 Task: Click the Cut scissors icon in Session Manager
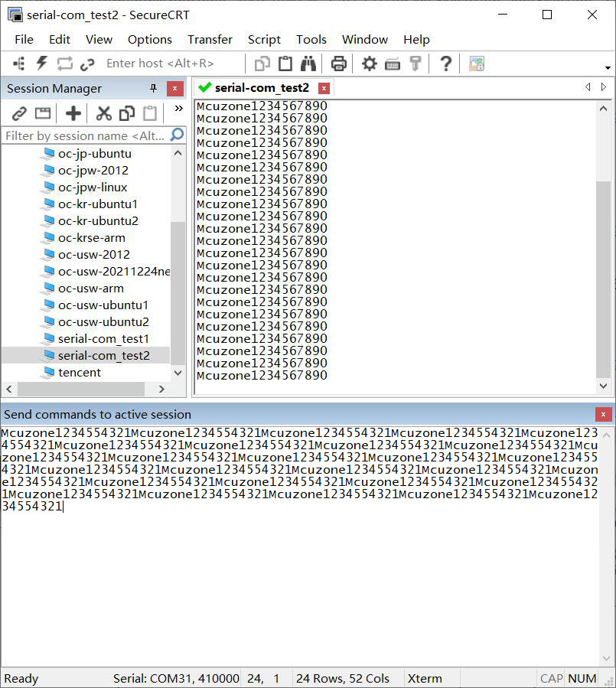pyautogui.click(x=104, y=114)
